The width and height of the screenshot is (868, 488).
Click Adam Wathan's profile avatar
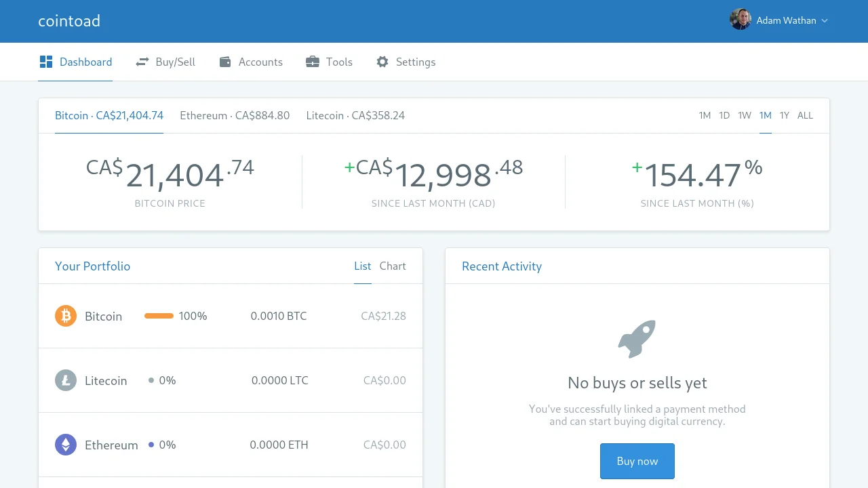tap(741, 20)
